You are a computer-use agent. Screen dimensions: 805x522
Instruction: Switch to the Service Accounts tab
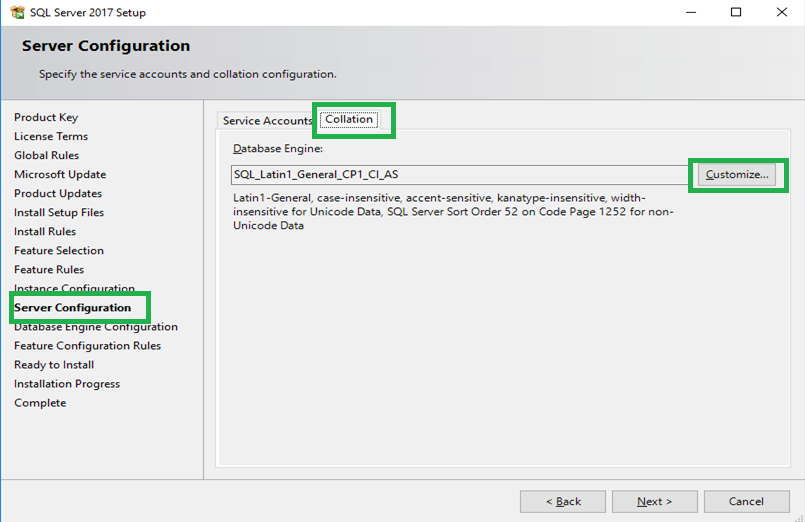267,121
